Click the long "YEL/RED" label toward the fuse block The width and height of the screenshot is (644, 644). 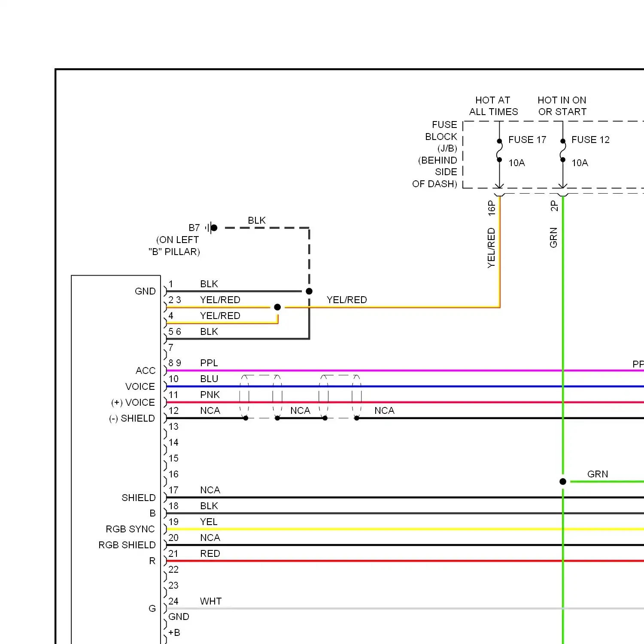coord(347,300)
